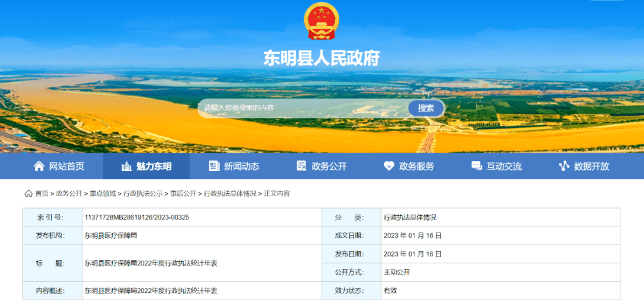Click the 主动公开 value

[x=397, y=273]
